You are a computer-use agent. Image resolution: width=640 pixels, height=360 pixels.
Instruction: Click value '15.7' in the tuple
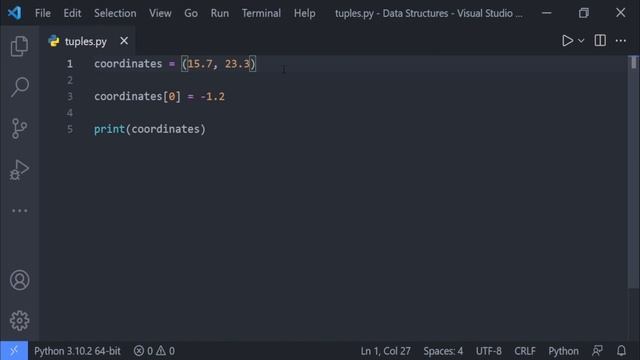(200, 64)
